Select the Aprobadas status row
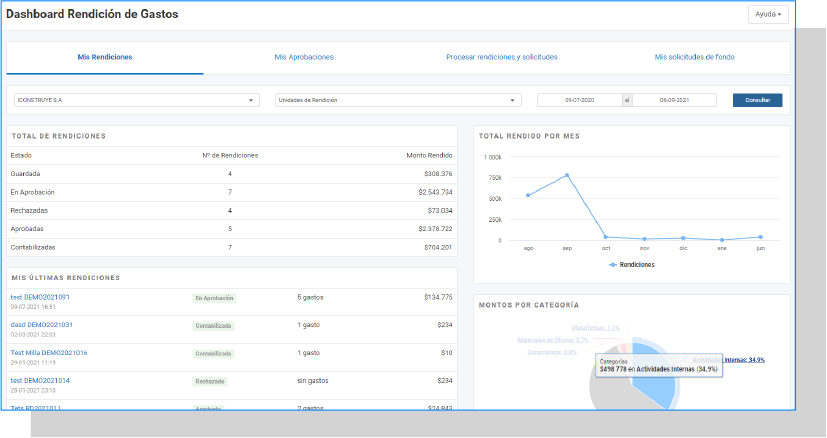The image size is (827, 438). (232, 229)
